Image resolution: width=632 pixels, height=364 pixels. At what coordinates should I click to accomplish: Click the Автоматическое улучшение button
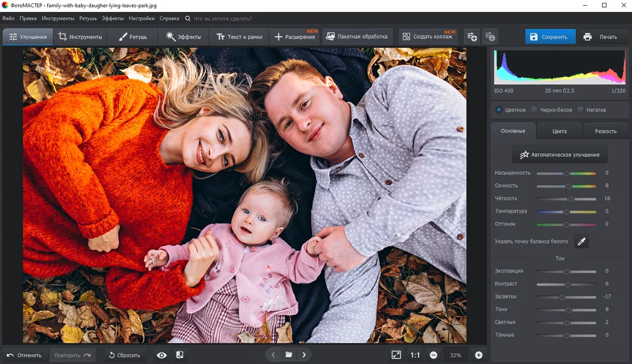pyautogui.click(x=560, y=154)
